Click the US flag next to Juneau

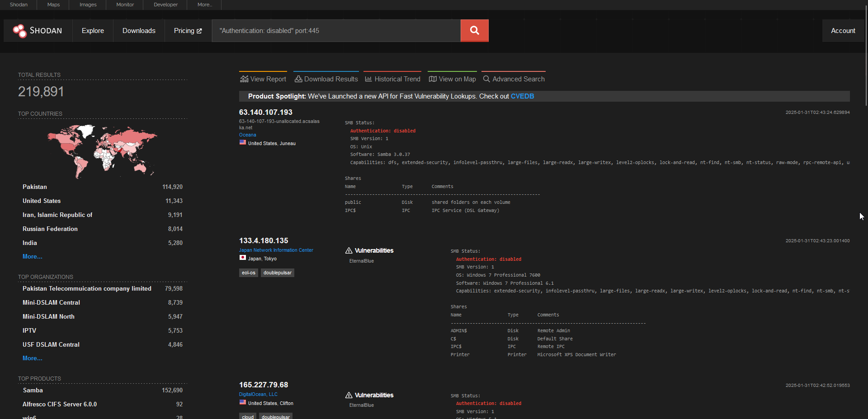pos(243,142)
